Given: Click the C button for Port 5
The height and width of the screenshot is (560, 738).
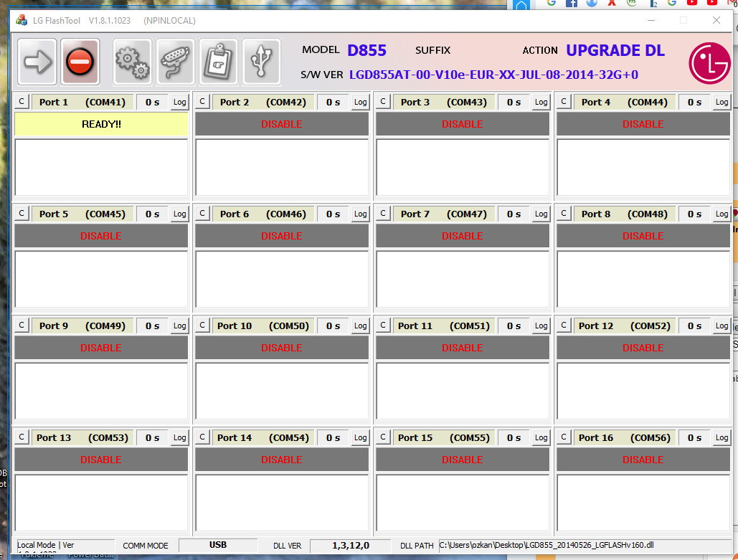Looking at the screenshot, I should (22, 214).
